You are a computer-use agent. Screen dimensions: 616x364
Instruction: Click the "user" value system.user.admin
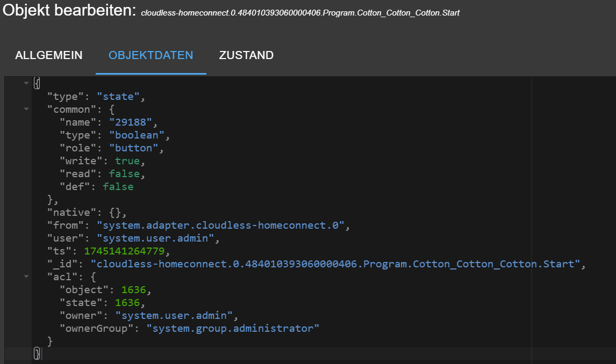(155, 238)
